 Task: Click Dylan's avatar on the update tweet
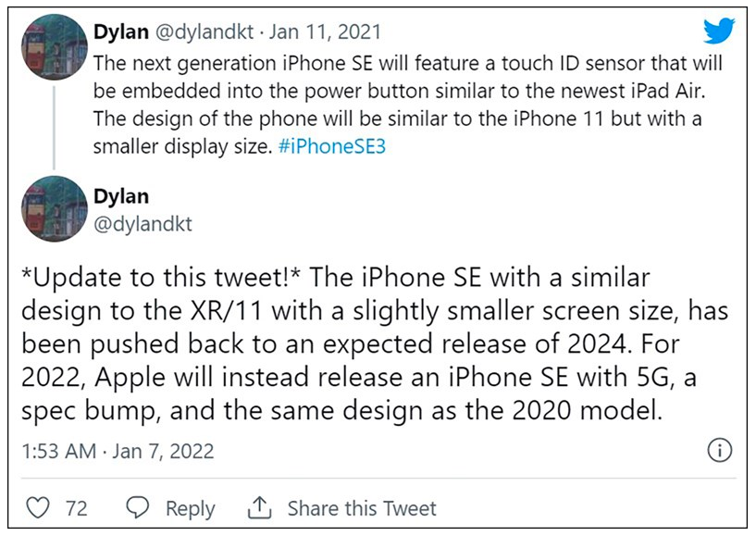click(54, 209)
